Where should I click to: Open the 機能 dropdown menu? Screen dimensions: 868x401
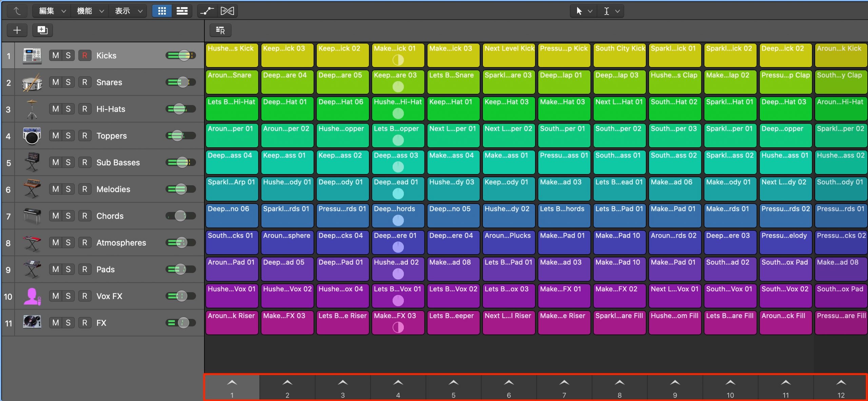[x=90, y=11]
